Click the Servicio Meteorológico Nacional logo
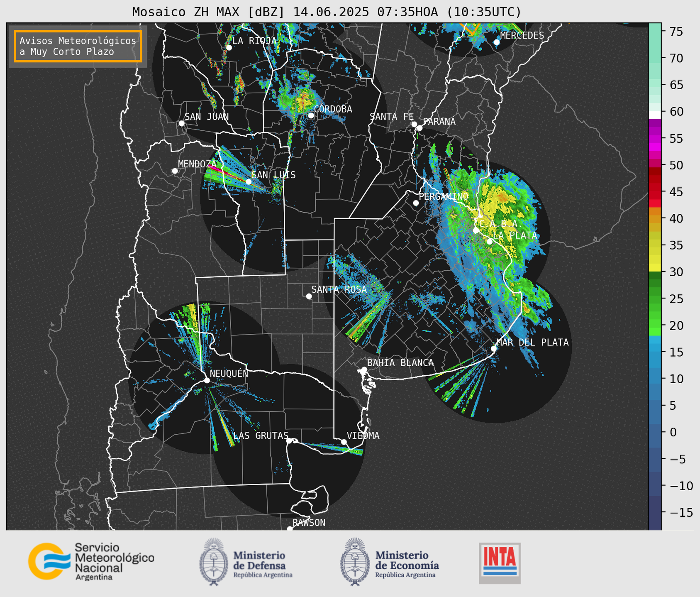The height and width of the screenshot is (597, 700). (x=91, y=561)
